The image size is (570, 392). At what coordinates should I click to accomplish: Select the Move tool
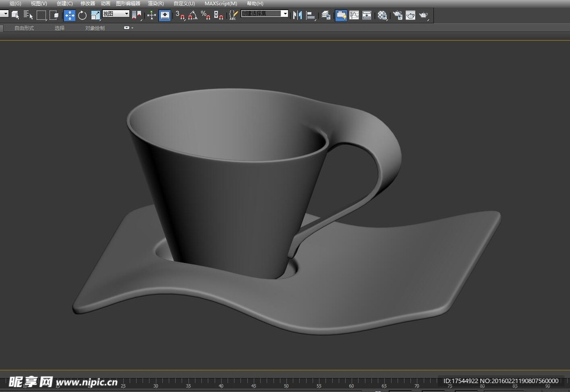70,15
